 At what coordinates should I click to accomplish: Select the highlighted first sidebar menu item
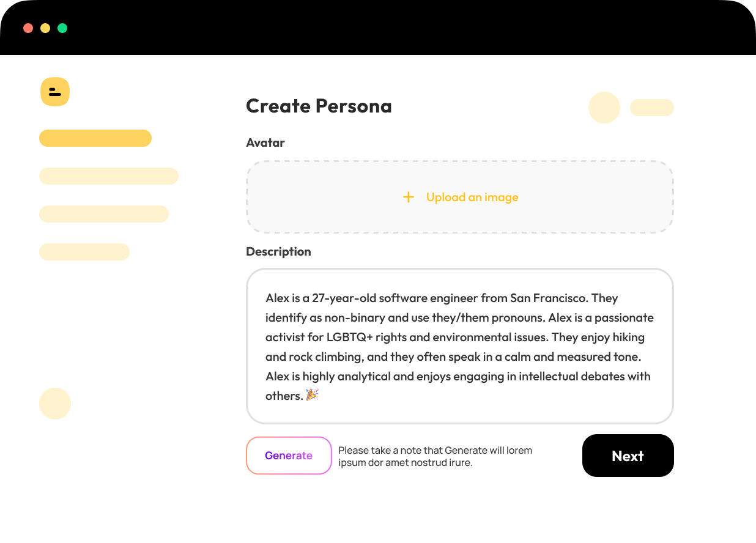click(95, 138)
